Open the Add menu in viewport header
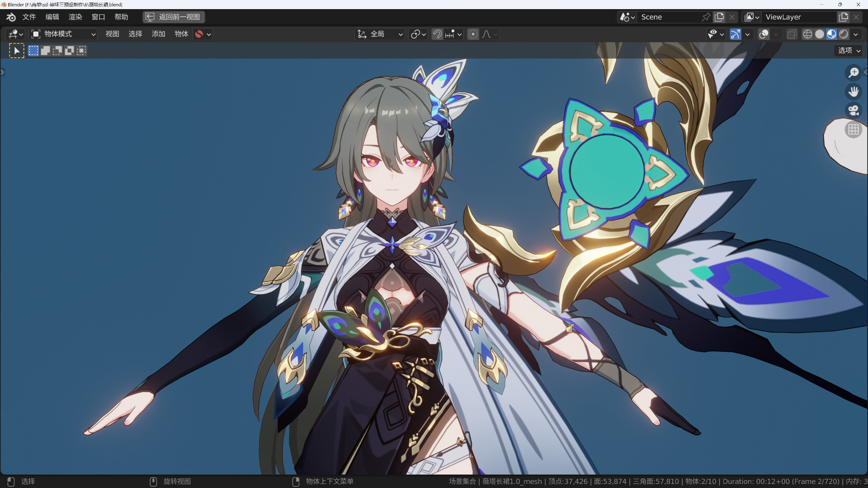 tap(158, 34)
